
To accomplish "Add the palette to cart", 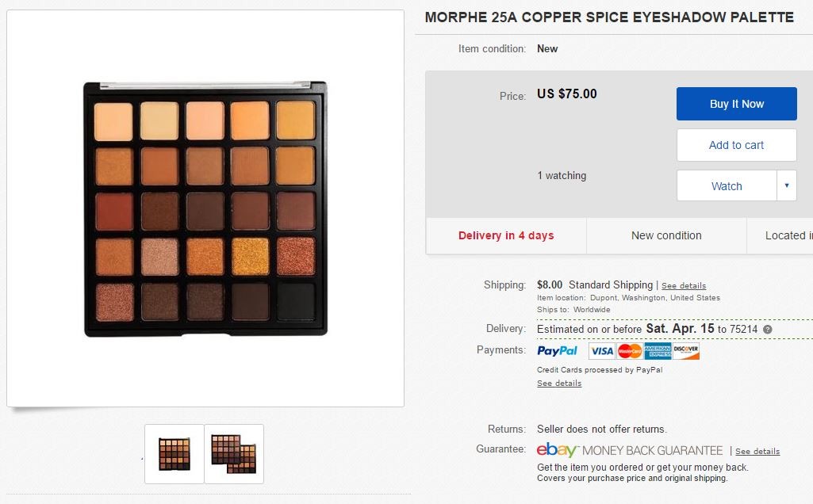I will 736,145.
